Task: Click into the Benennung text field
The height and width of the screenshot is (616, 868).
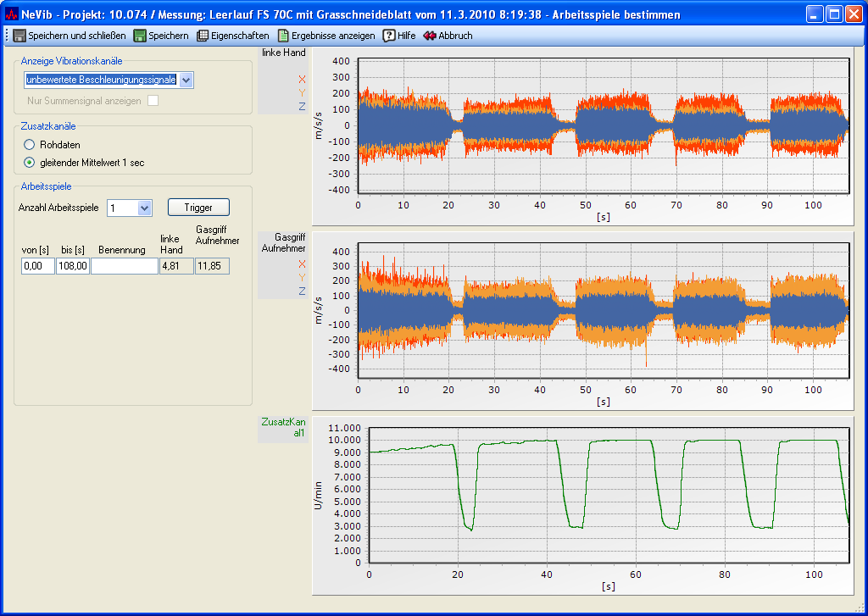Action: [124, 266]
